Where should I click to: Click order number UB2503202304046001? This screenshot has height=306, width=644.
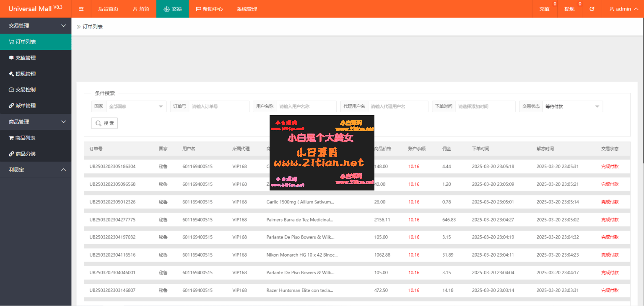coord(112,273)
